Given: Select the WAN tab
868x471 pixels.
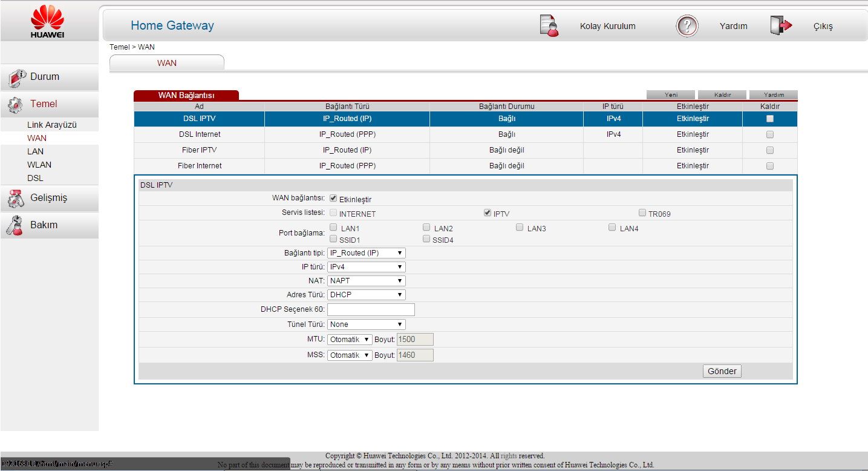Looking at the screenshot, I should coord(167,63).
